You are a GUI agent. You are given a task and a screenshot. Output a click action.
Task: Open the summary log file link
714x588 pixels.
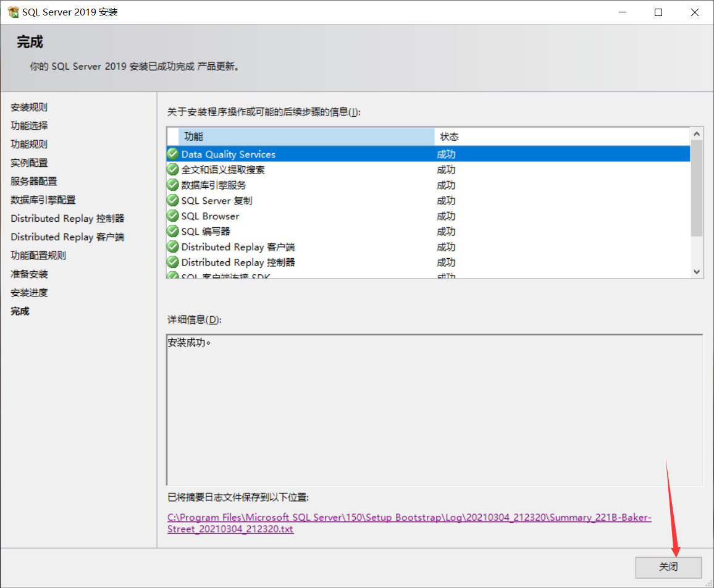coord(409,523)
